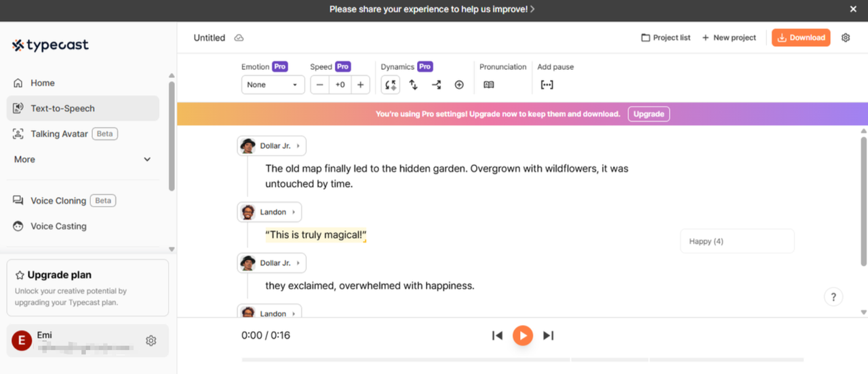Open first Dollar Jr. voice selector
The width and height of the screenshot is (868, 374).
point(272,146)
